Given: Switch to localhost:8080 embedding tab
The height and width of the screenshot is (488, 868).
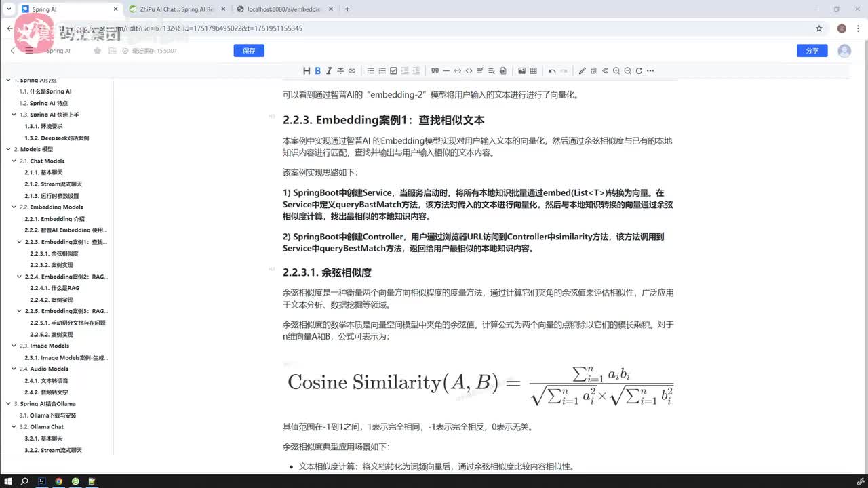Looking at the screenshot, I should click(x=285, y=9).
